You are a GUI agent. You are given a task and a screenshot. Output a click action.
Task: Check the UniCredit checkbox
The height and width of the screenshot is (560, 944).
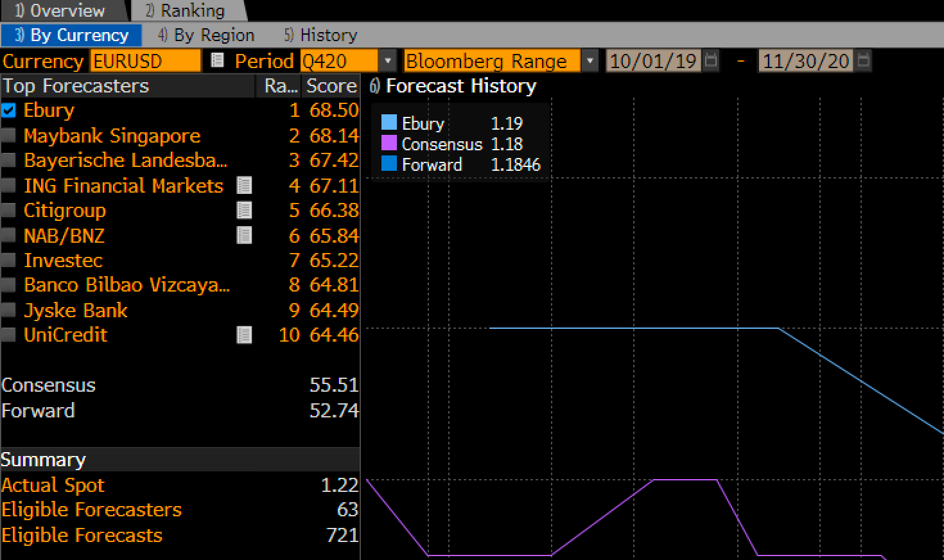pos(8,335)
